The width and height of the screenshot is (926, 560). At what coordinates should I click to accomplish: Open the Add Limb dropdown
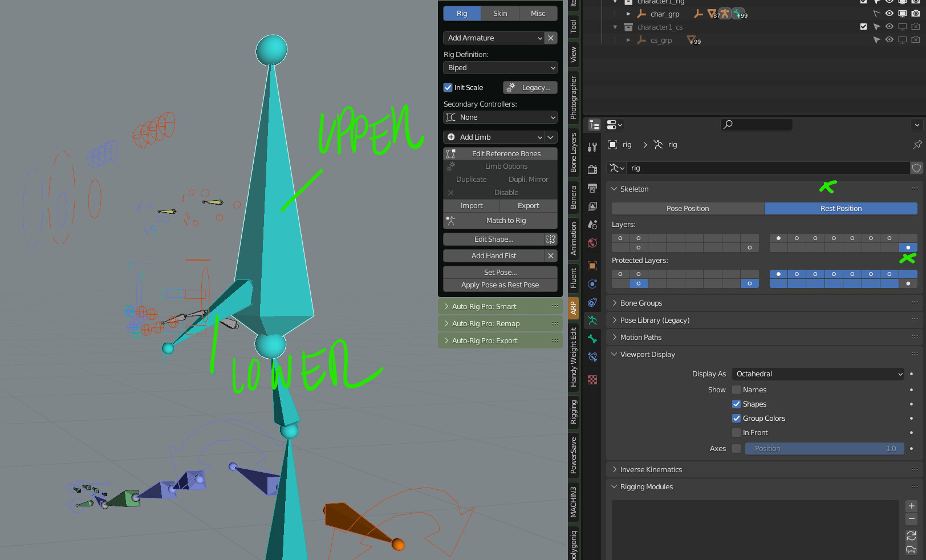(494, 137)
